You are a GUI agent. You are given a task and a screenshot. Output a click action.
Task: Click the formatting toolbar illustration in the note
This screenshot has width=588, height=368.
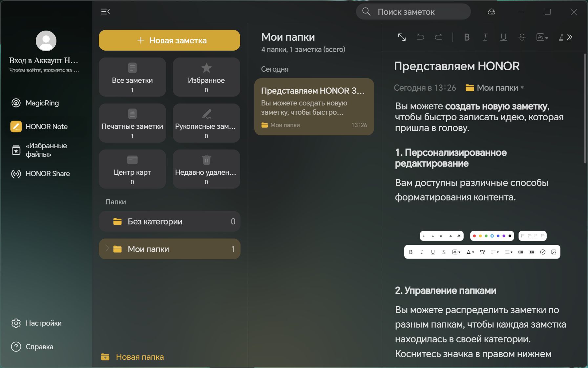pyautogui.click(x=482, y=245)
